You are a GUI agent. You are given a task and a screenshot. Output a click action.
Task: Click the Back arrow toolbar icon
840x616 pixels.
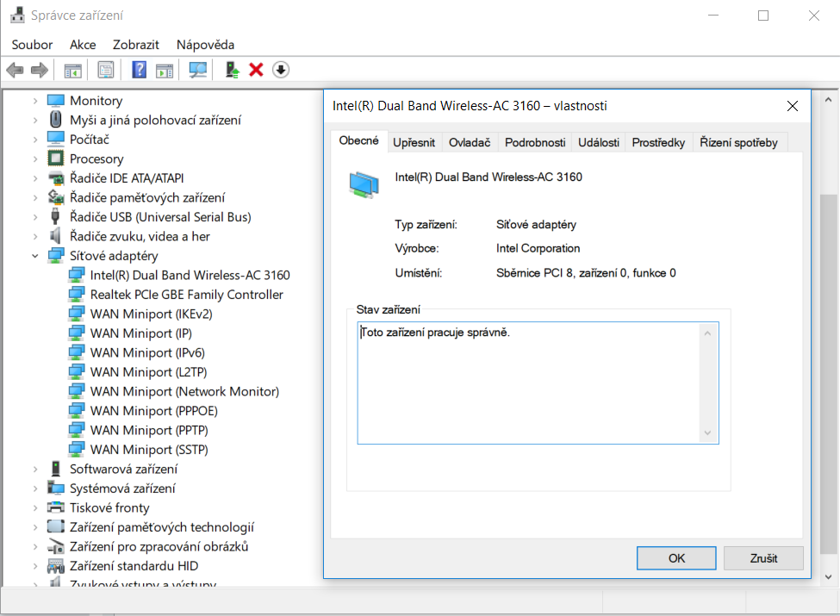15,70
